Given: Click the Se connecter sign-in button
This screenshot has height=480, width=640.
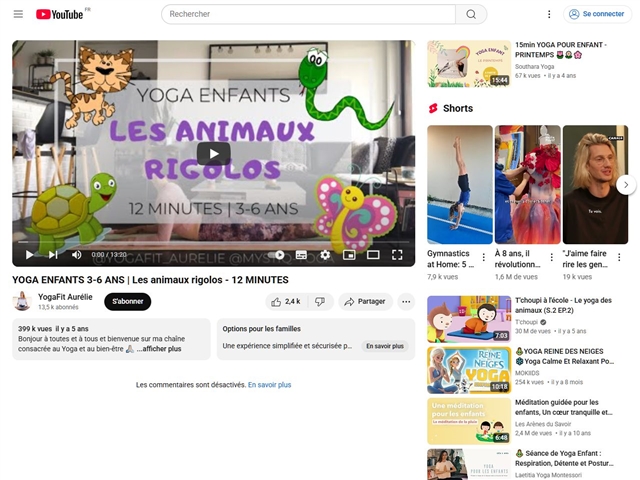Looking at the screenshot, I should click(x=597, y=14).
